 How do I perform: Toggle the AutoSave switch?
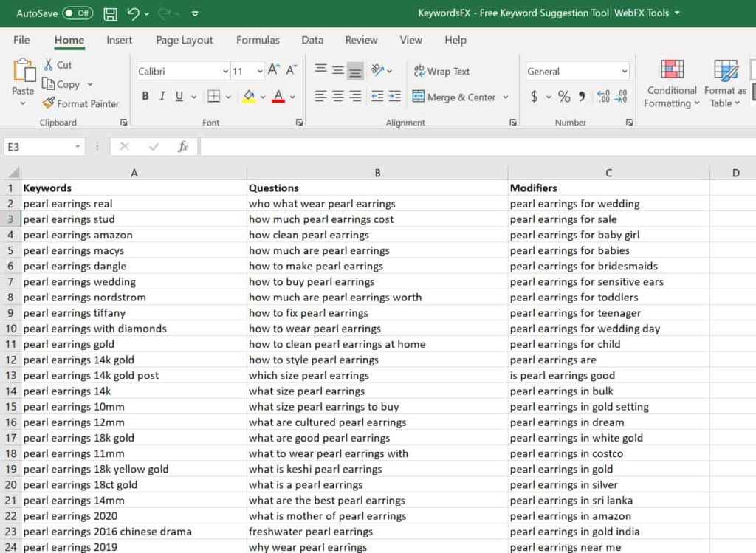click(77, 13)
